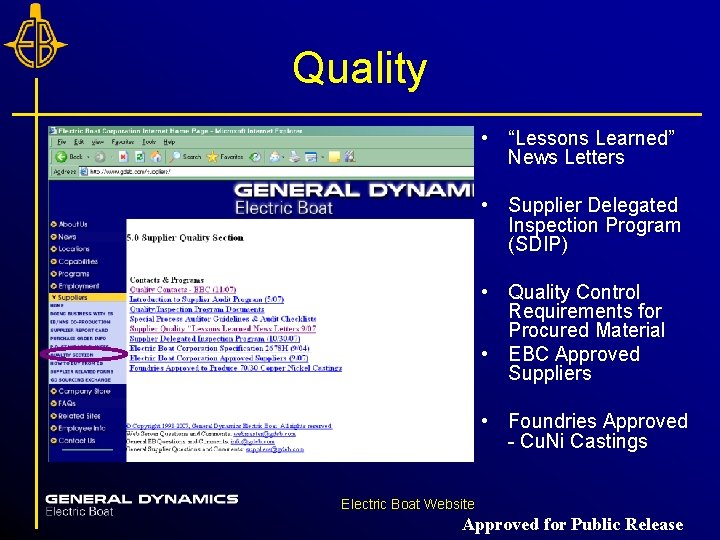720x540 pixels.
Task: Select GD Sourcing Exchange submenu item
Action: (80, 380)
